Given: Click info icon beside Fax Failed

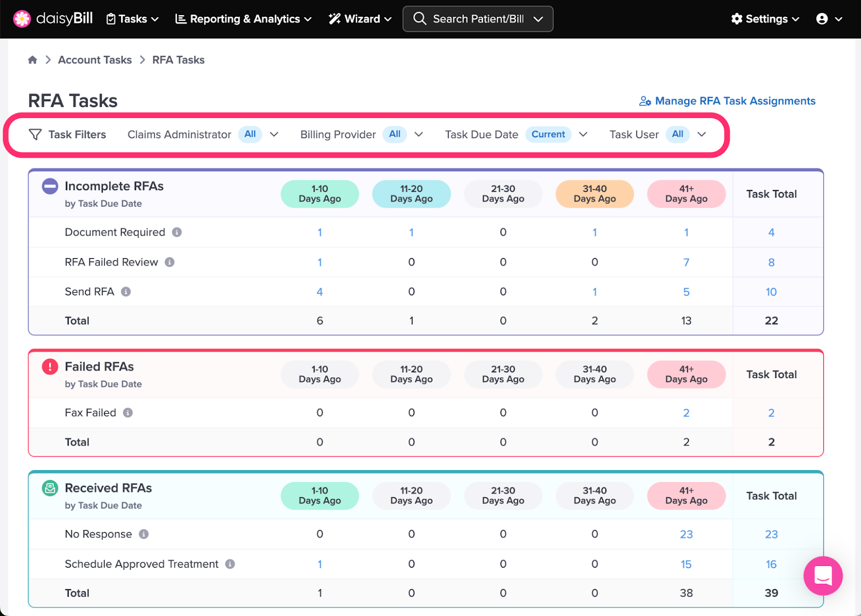Looking at the screenshot, I should (128, 413).
